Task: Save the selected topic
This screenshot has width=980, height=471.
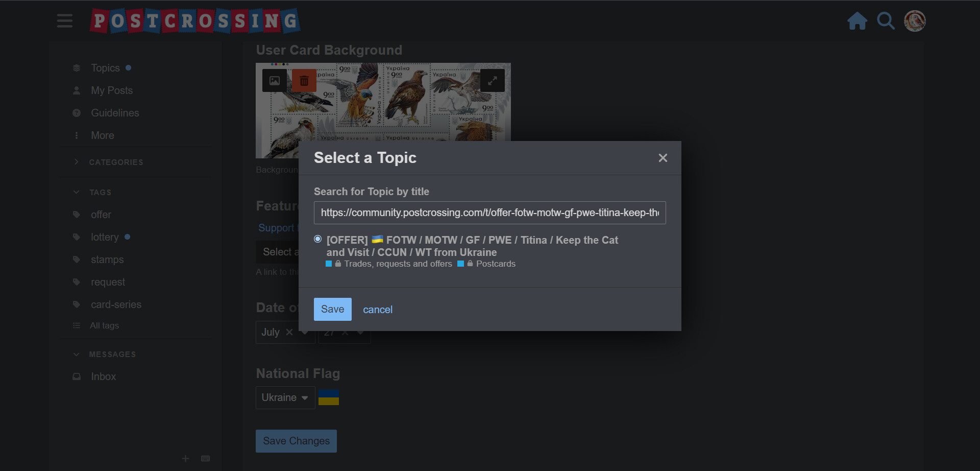Action: (x=333, y=310)
